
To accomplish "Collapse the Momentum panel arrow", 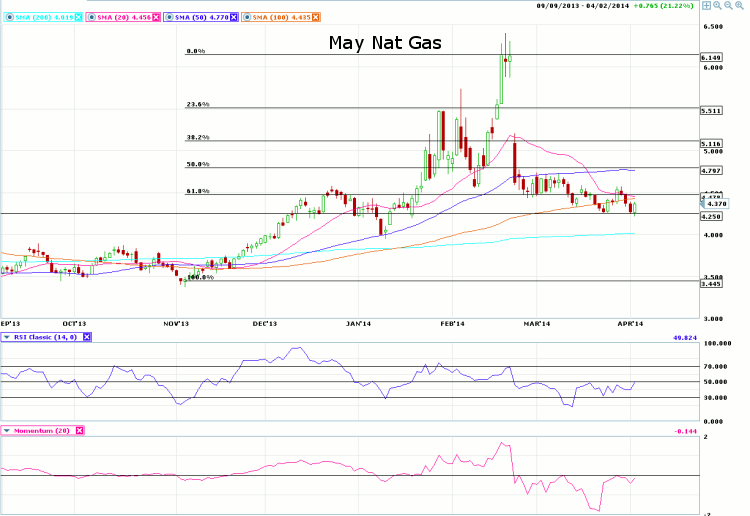I will click(x=7, y=430).
